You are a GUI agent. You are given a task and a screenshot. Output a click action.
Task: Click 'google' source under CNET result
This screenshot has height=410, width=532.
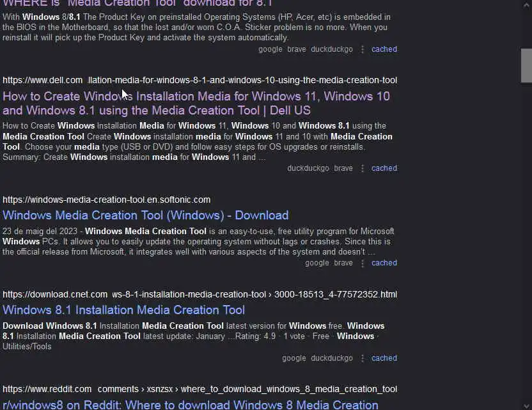pyautogui.click(x=294, y=358)
